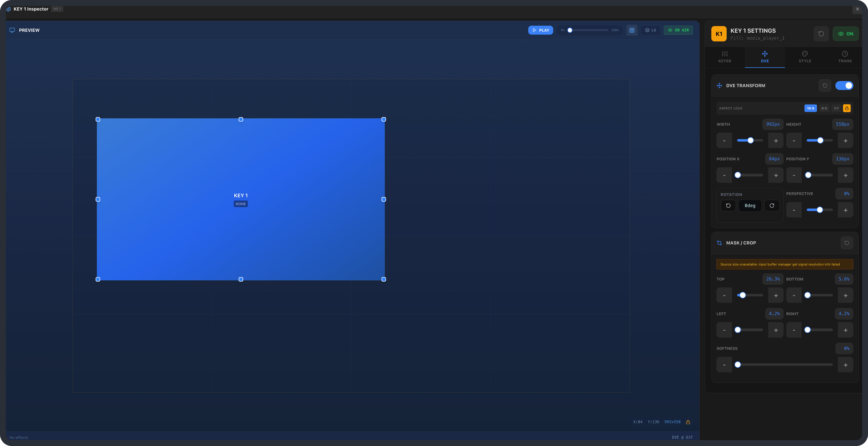Select the 4:3 aspect ratio
The height and width of the screenshot is (446, 868).
tap(824, 108)
